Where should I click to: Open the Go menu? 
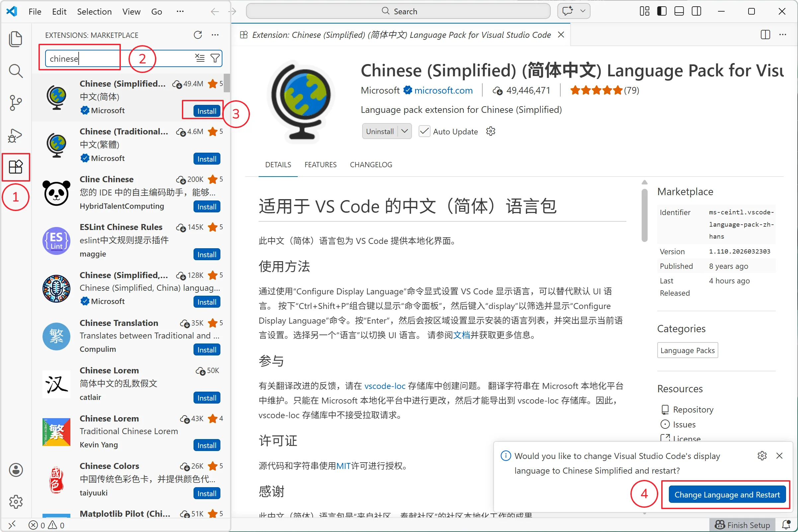pyautogui.click(x=156, y=12)
